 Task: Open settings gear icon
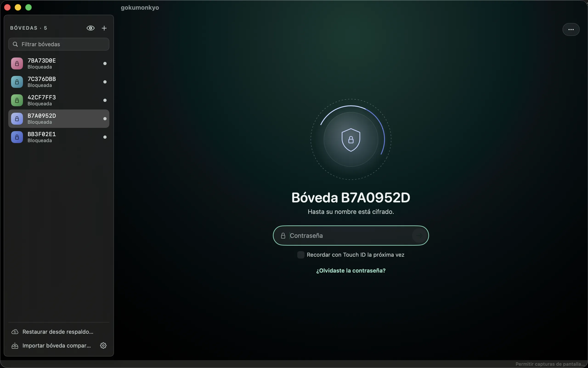pos(103,346)
